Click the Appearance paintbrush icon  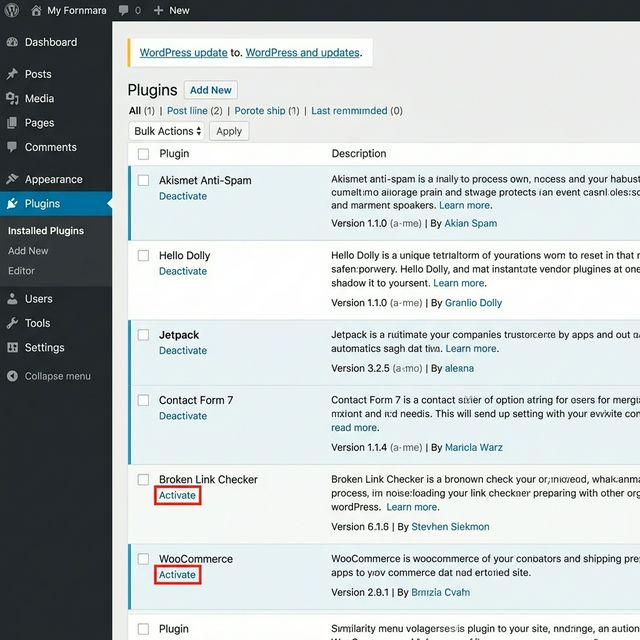pos(12,180)
